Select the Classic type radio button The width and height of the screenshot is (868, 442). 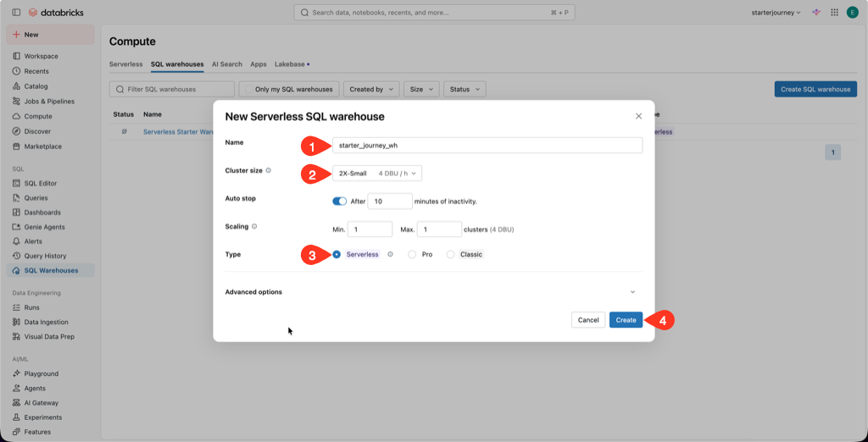pos(451,255)
